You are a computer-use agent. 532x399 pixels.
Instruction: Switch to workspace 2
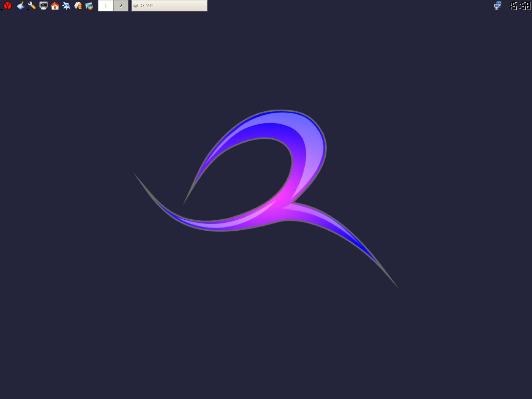pos(121,6)
